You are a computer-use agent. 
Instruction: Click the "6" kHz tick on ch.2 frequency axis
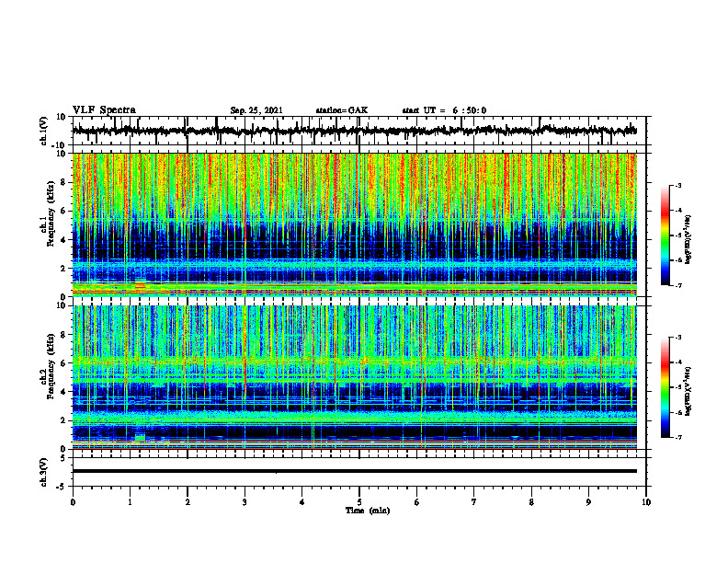pyautogui.click(x=65, y=363)
